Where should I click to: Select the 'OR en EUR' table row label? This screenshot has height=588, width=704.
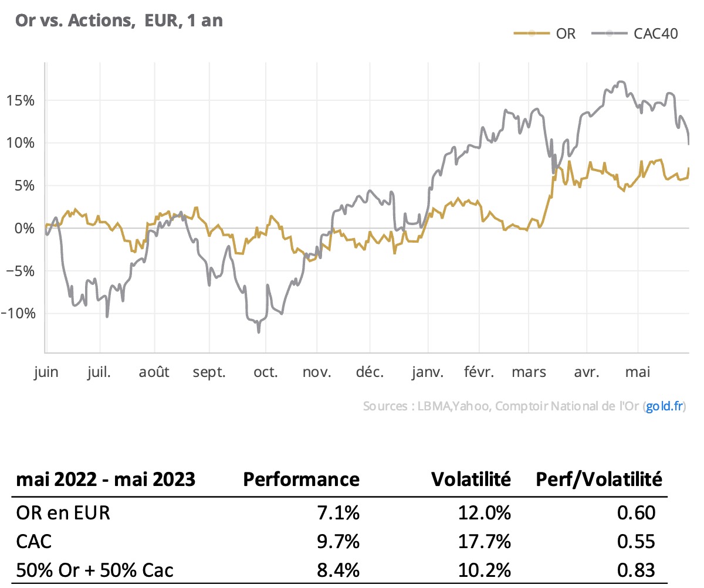(63, 513)
